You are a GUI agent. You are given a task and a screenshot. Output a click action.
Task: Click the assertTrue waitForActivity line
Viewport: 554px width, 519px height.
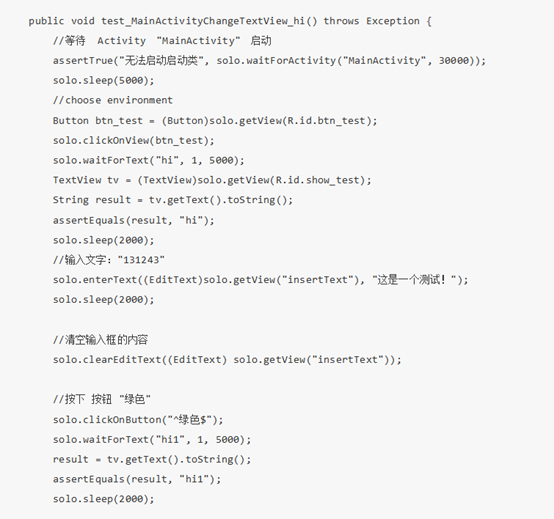coord(269,60)
